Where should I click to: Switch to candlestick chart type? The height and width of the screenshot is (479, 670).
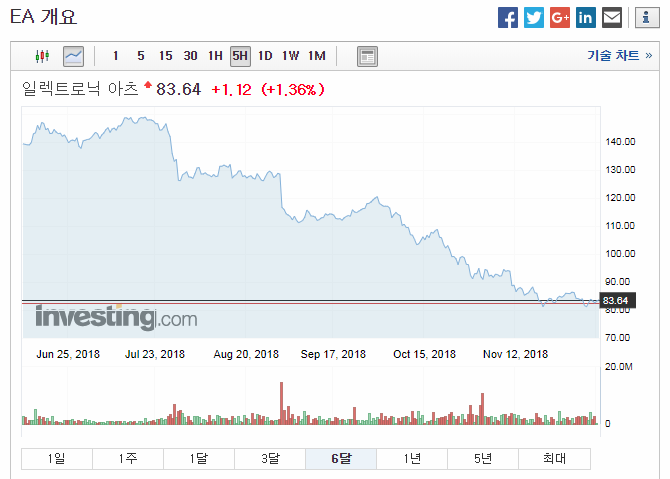tap(41, 56)
